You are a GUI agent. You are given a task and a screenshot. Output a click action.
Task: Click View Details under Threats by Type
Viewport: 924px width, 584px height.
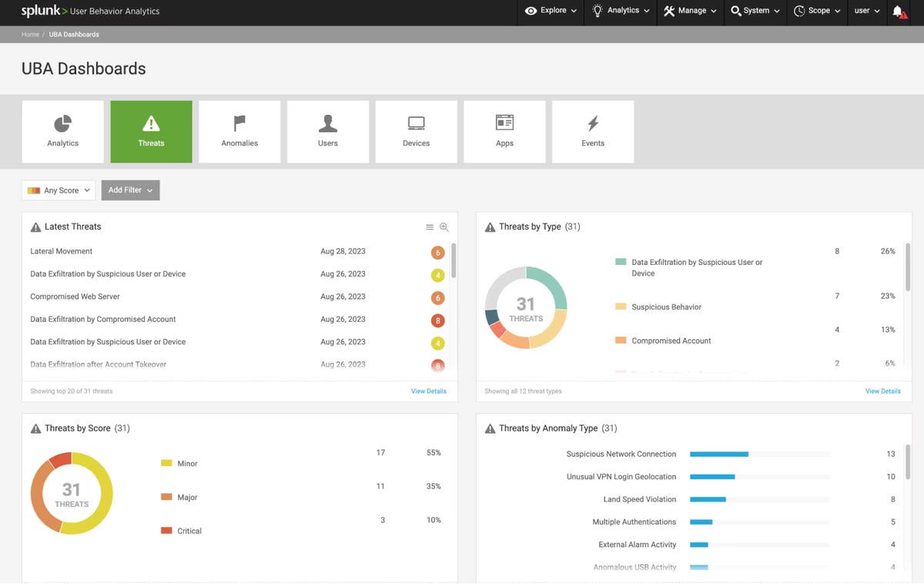pos(882,391)
